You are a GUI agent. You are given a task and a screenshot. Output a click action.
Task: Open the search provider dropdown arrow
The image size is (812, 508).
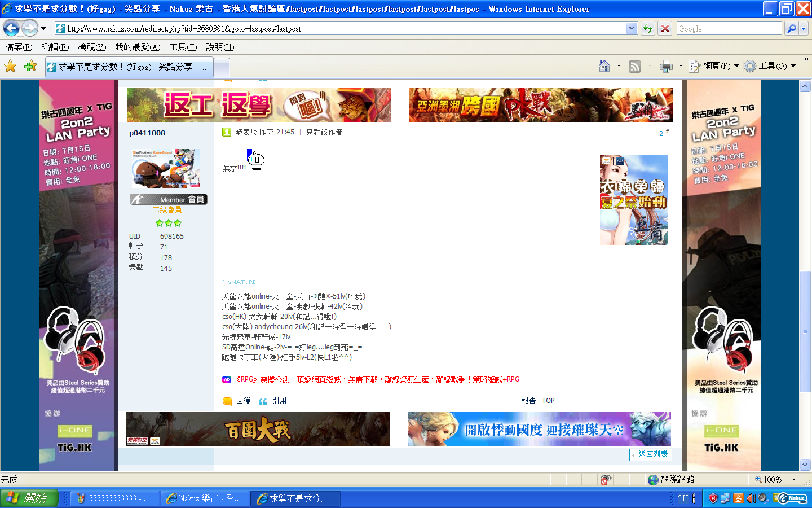[804, 28]
